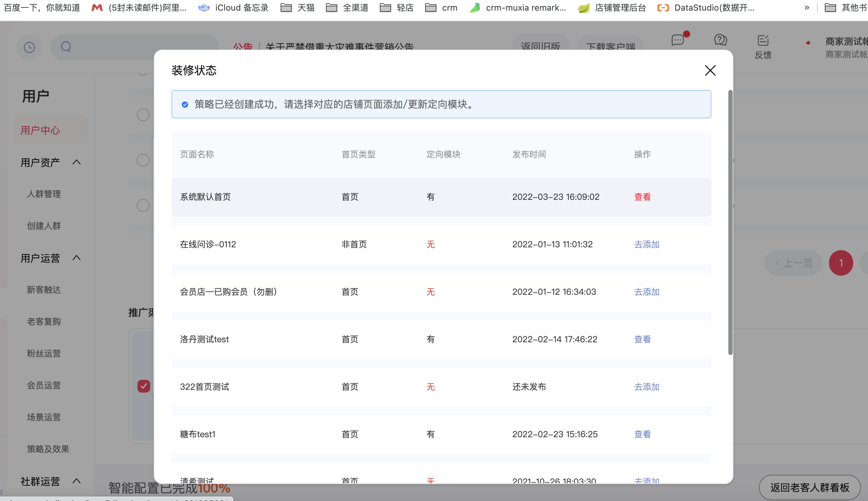This screenshot has width=868, height=501.
Task: Click the search magnifier icon
Action: [x=66, y=47]
